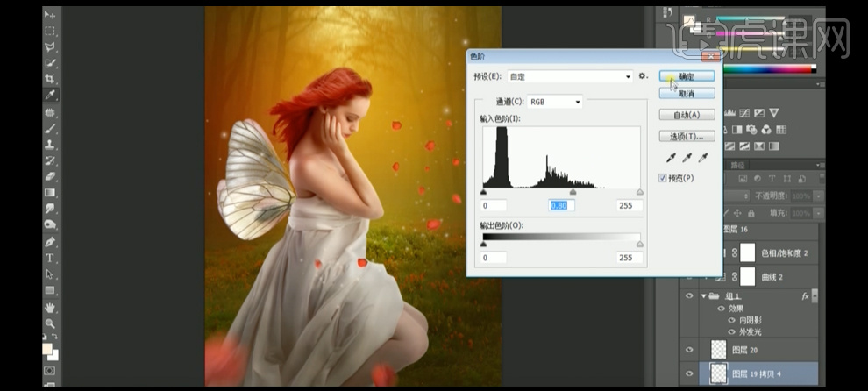Hide the 外发光 effect
Viewport: 868px width, 391px height.
pyautogui.click(x=732, y=331)
